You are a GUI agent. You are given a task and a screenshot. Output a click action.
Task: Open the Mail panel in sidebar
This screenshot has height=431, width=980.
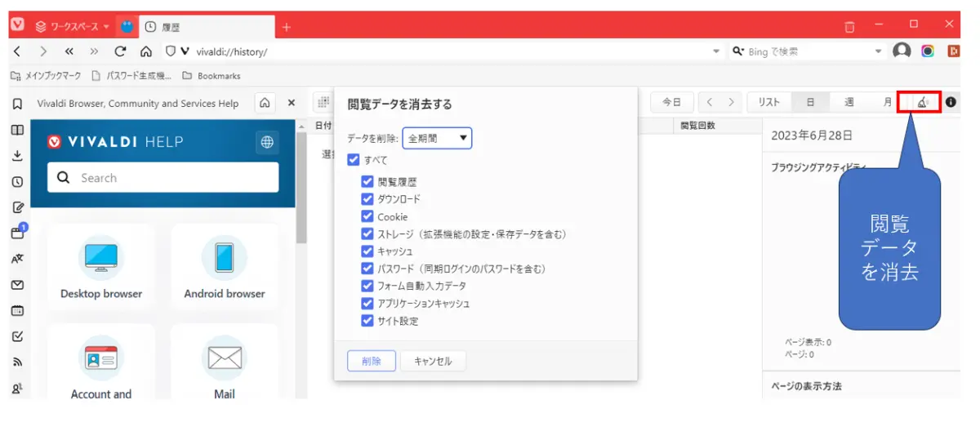[17, 285]
